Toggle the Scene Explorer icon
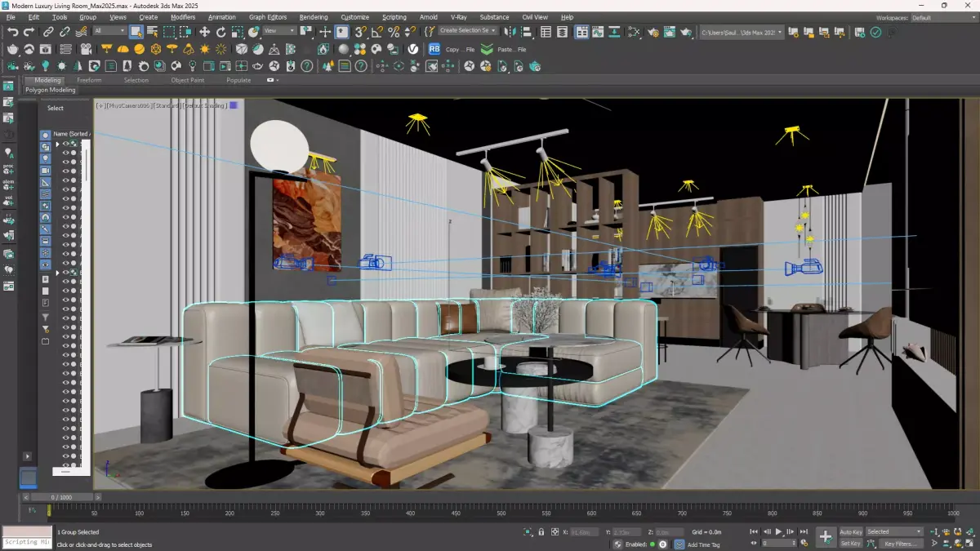This screenshot has width=980, height=551. (x=546, y=32)
